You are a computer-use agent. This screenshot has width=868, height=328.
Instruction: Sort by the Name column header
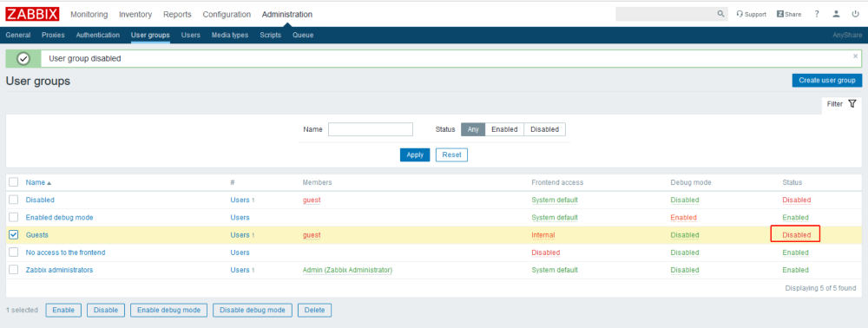pyautogui.click(x=38, y=182)
